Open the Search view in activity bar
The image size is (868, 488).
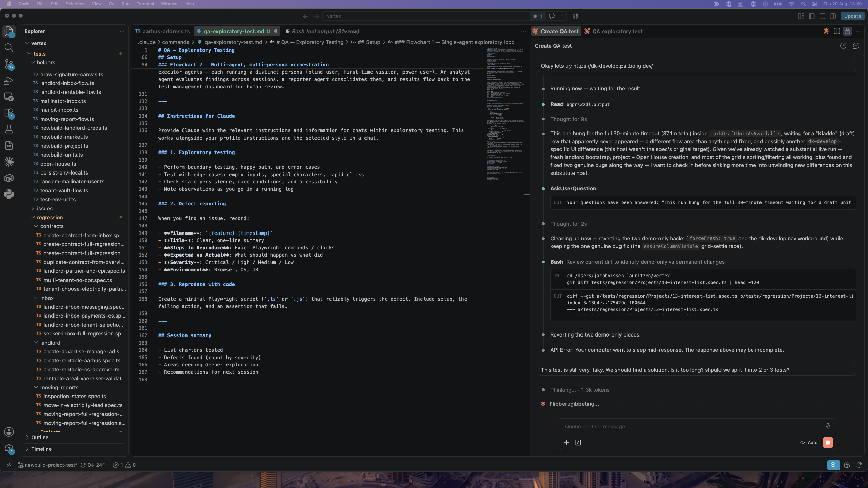[9, 47]
